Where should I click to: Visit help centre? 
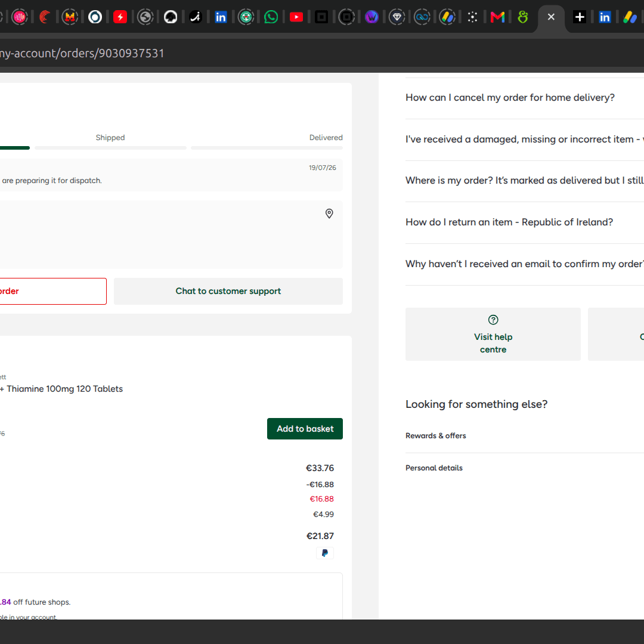pos(493,335)
